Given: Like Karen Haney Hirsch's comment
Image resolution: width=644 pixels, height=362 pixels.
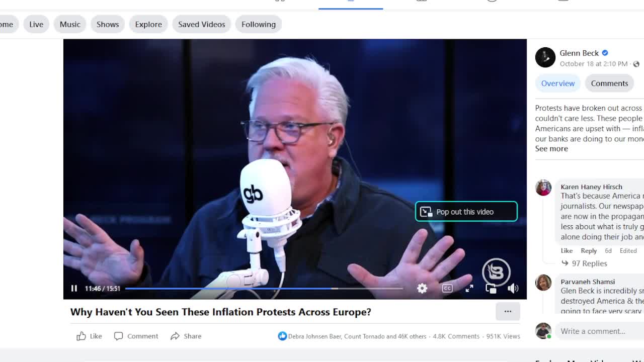Looking at the screenshot, I should (x=567, y=250).
